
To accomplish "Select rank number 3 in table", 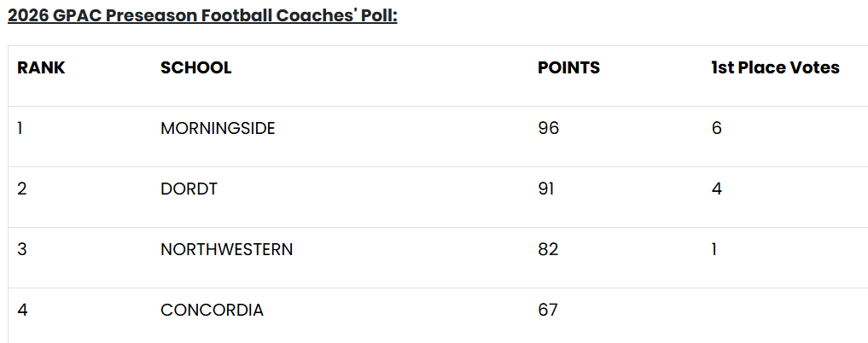I will pyautogui.click(x=22, y=249).
